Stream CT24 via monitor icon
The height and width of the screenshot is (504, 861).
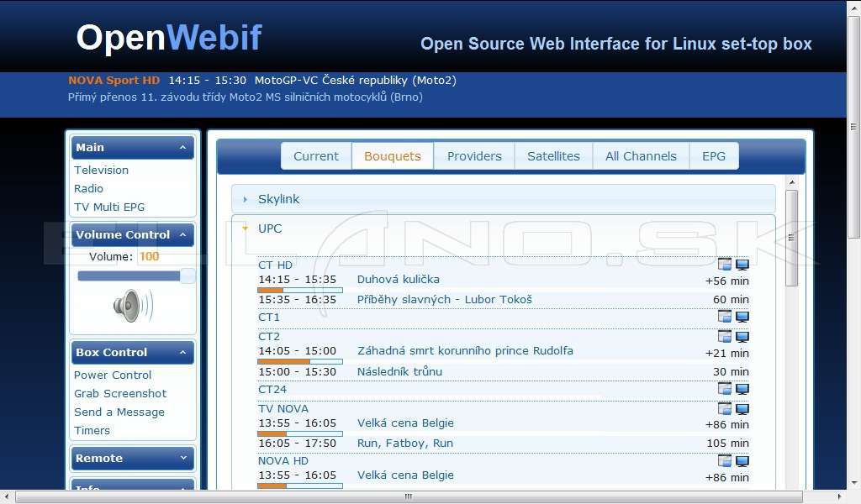742,390
